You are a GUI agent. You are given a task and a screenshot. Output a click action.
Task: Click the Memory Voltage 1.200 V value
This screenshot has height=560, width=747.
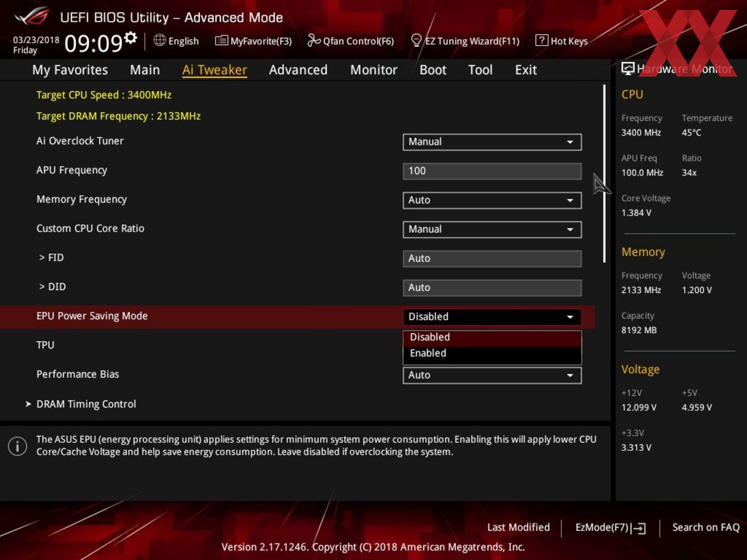[x=696, y=290]
